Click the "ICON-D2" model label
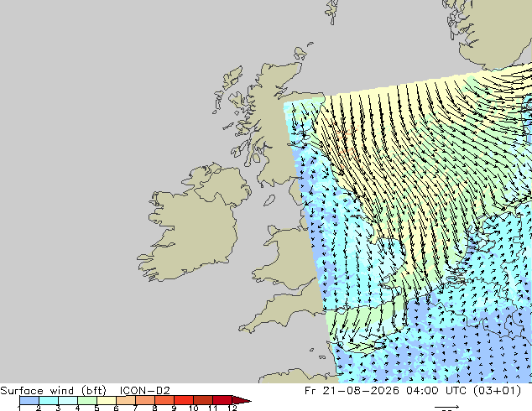Screen dimensions: 532x411 (x=144, y=390)
